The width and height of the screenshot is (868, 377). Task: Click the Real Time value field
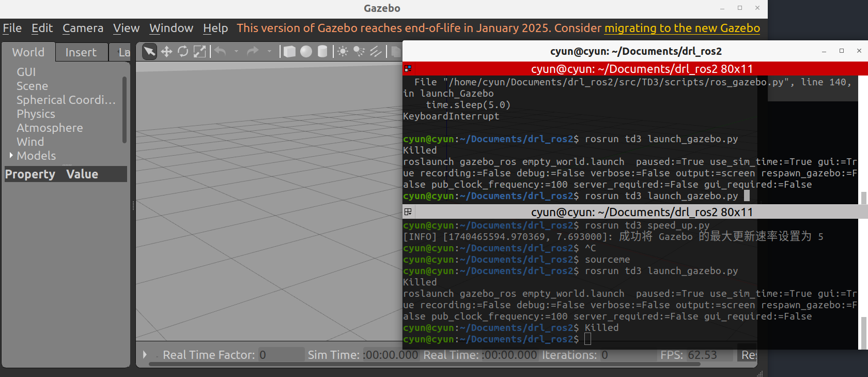[x=509, y=355]
